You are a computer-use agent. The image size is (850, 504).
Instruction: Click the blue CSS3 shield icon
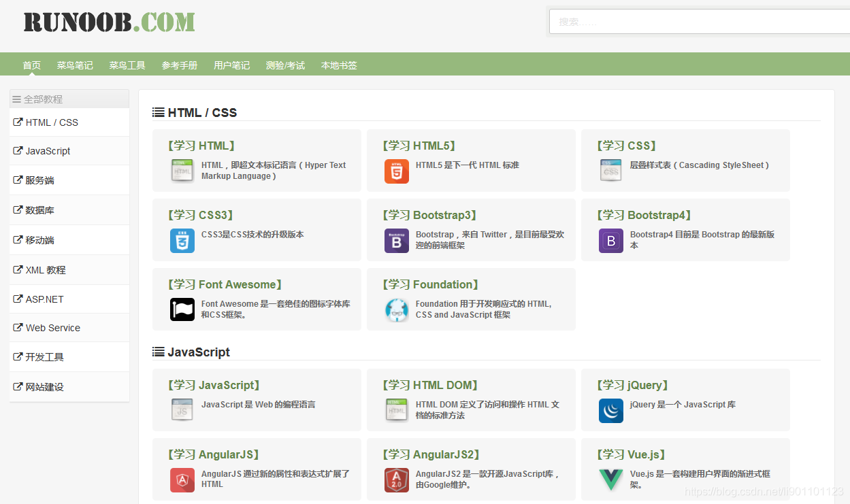pyautogui.click(x=182, y=241)
